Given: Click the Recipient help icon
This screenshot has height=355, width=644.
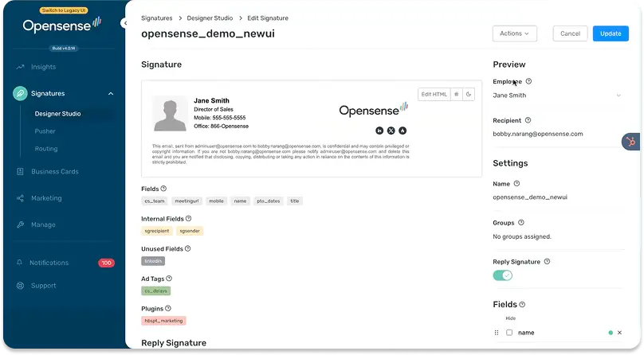Looking at the screenshot, I should [528, 120].
